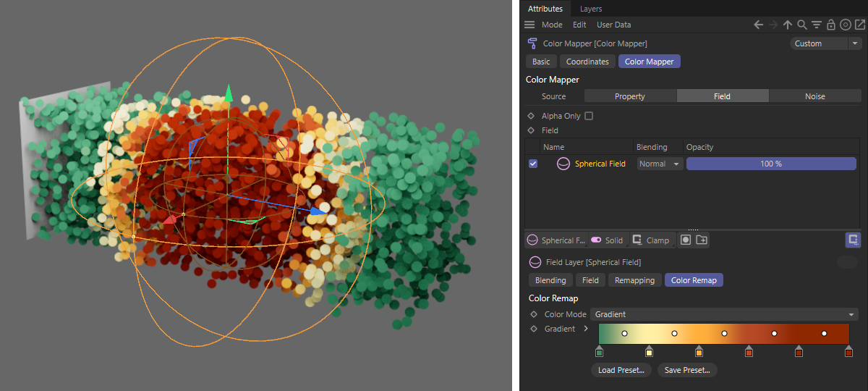Click the Spherical Field add button
This screenshot has width=868, height=391.
[556, 240]
